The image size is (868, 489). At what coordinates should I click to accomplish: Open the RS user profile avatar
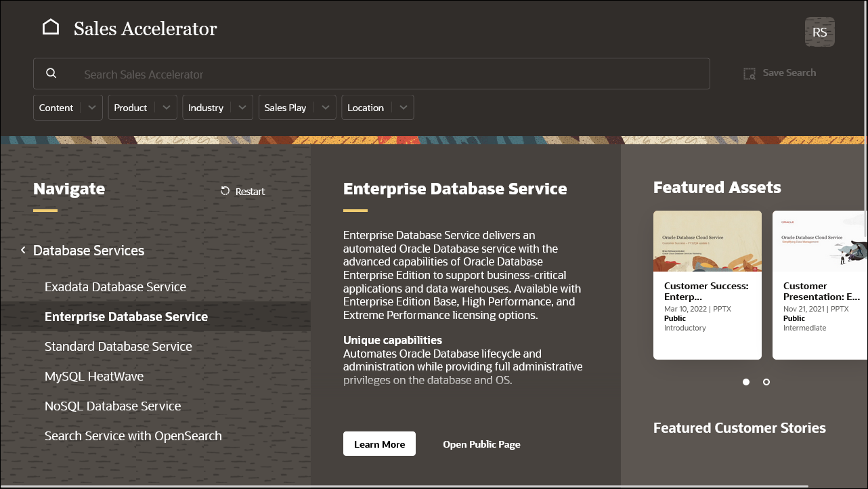click(819, 31)
